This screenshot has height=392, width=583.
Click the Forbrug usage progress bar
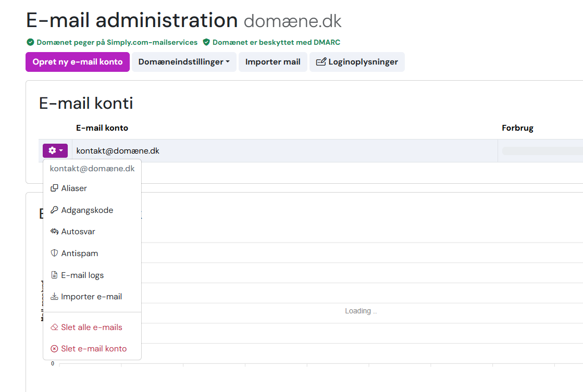click(542, 151)
